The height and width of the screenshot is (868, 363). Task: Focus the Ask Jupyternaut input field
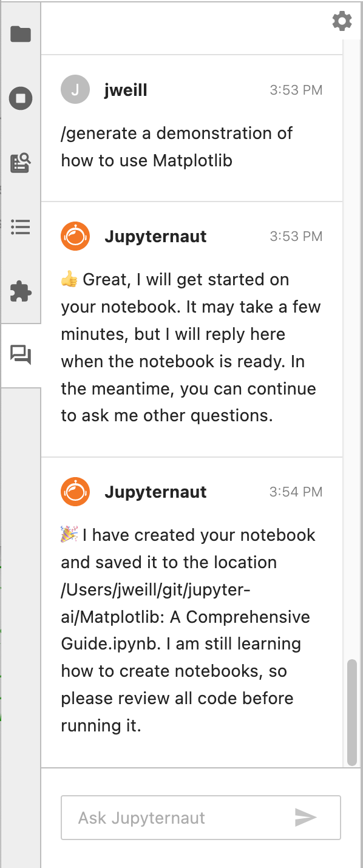pyautogui.click(x=201, y=818)
